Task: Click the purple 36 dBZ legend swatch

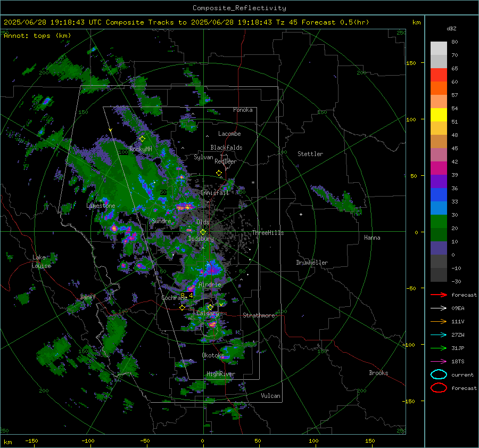Action: (x=439, y=181)
